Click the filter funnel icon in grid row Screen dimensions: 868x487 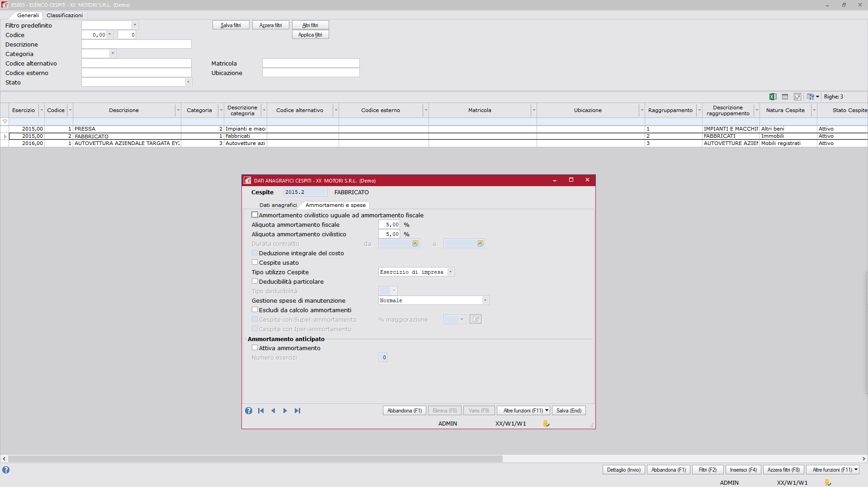tap(5, 122)
